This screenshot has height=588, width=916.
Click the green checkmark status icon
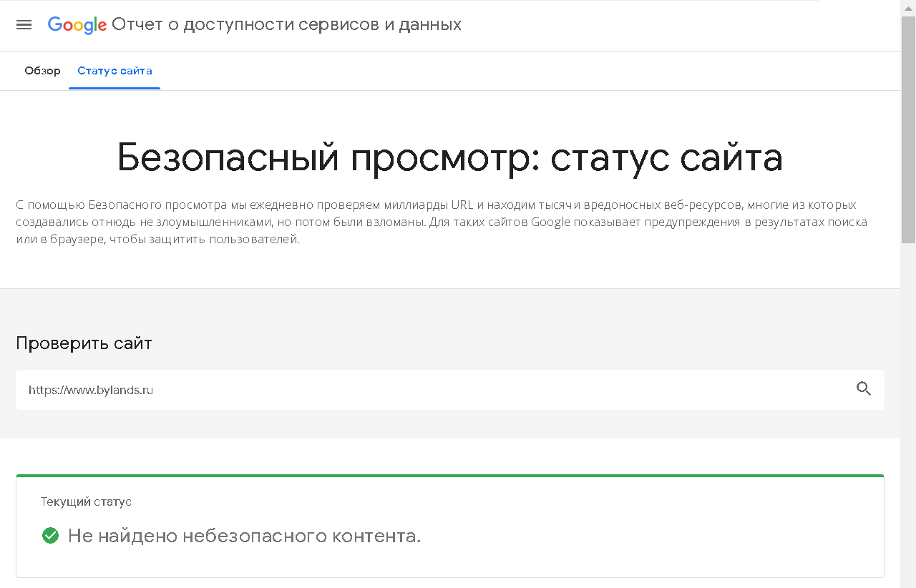click(x=50, y=536)
